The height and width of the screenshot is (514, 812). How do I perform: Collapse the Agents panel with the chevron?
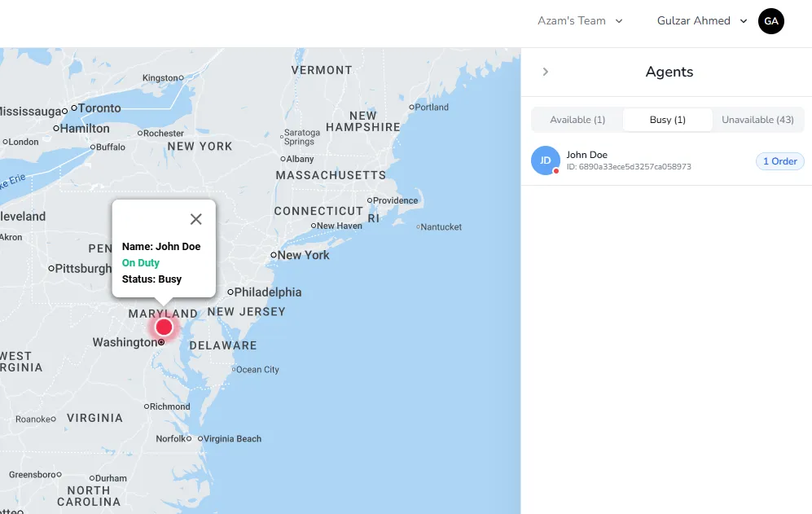(x=546, y=72)
